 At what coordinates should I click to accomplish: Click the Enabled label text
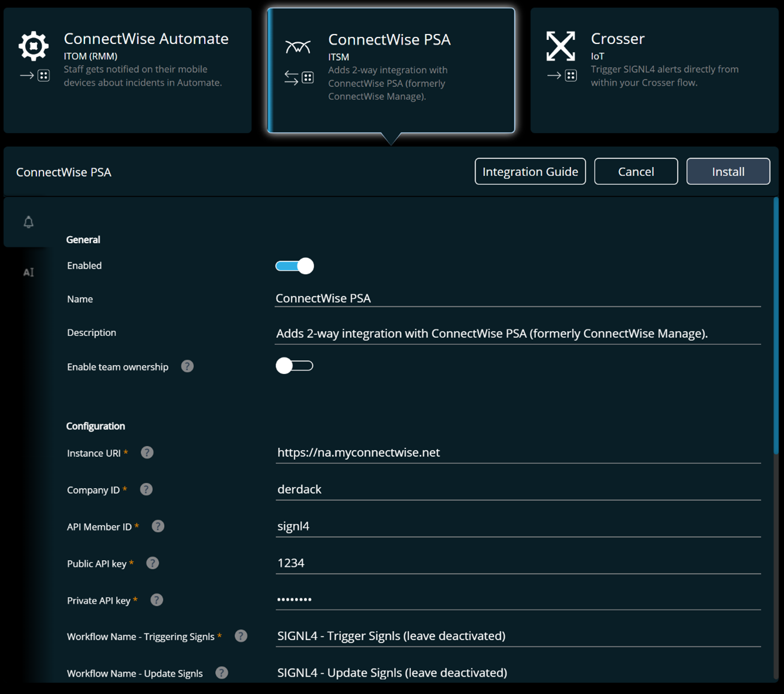pyautogui.click(x=84, y=266)
